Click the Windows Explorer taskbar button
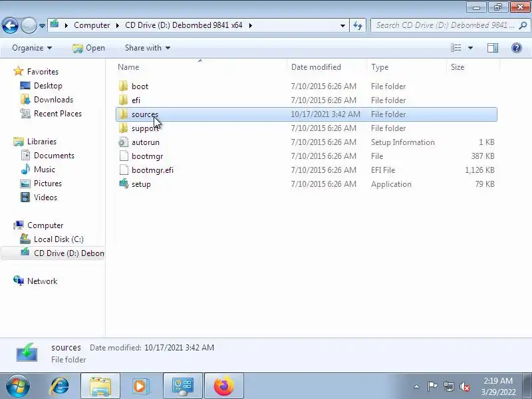Viewport: 532px width, 399px height. click(x=100, y=386)
